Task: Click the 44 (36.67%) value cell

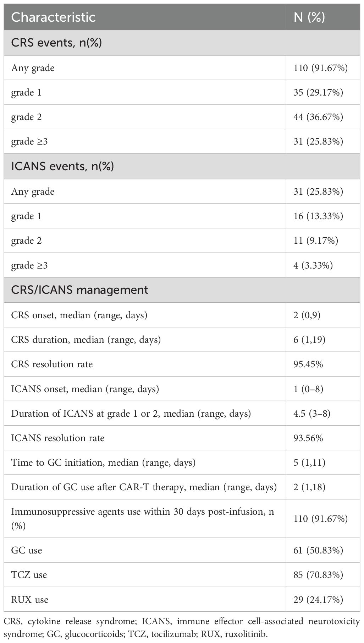Action: [x=318, y=117]
